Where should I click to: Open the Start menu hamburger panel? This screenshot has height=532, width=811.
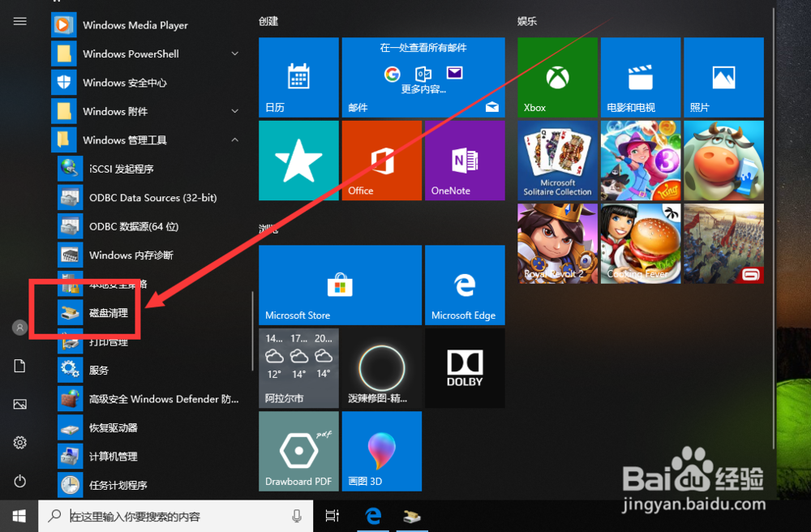pyautogui.click(x=20, y=21)
